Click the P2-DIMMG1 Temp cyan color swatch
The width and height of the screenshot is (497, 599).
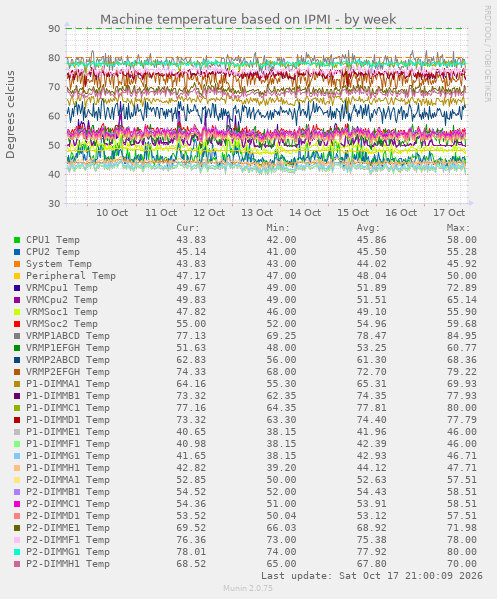point(17,552)
